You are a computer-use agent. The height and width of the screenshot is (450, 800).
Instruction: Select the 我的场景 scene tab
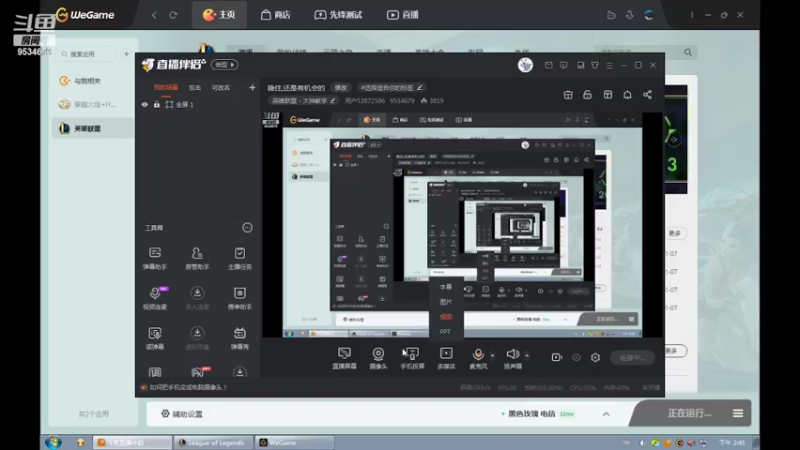pyautogui.click(x=166, y=88)
